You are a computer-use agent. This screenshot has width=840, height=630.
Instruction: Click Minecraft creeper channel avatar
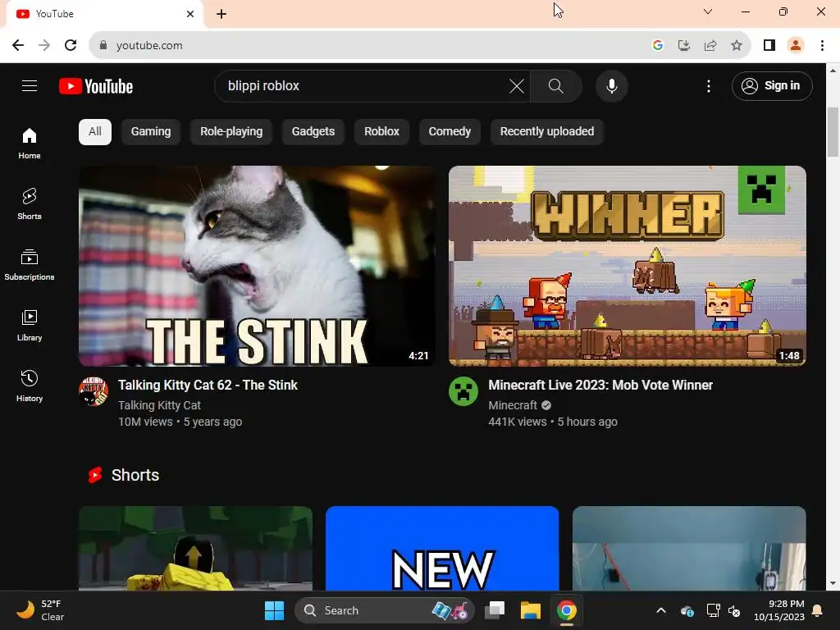[x=463, y=391]
